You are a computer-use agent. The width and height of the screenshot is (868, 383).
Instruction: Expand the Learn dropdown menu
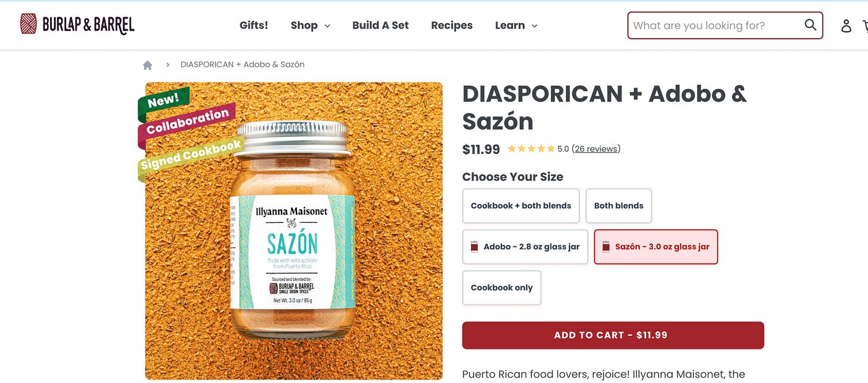(516, 25)
